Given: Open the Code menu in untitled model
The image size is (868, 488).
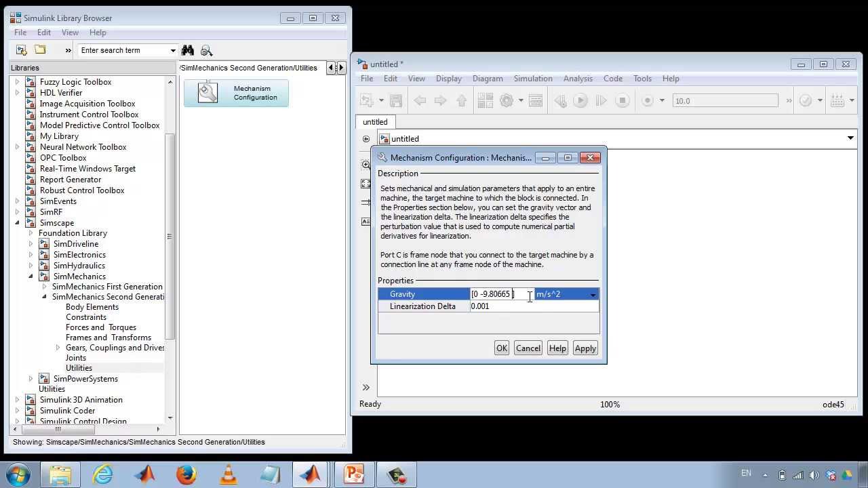Looking at the screenshot, I should [613, 79].
